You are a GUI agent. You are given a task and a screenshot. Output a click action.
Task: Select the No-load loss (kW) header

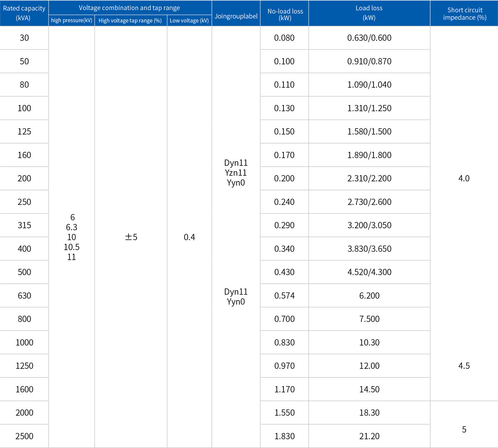(x=285, y=15)
